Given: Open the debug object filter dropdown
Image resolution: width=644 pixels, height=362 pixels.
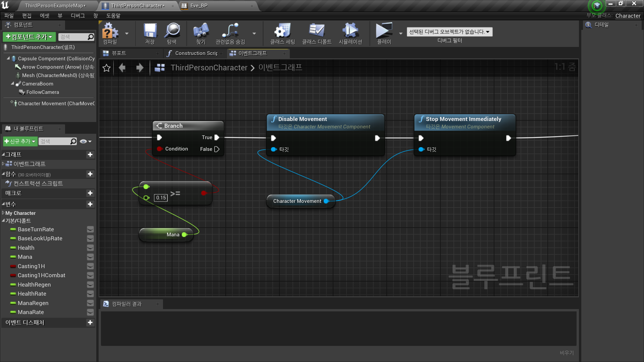Looking at the screenshot, I should tap(449, 32).
